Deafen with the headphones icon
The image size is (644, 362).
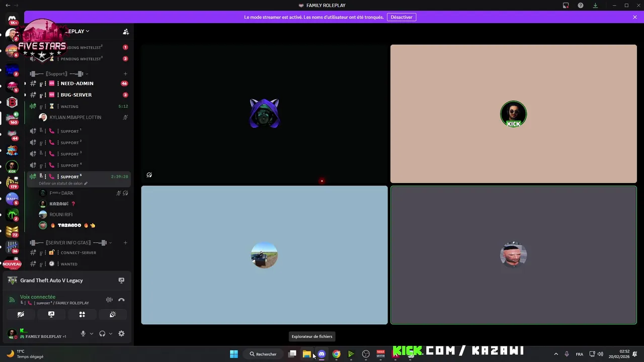tap(102, 333)
